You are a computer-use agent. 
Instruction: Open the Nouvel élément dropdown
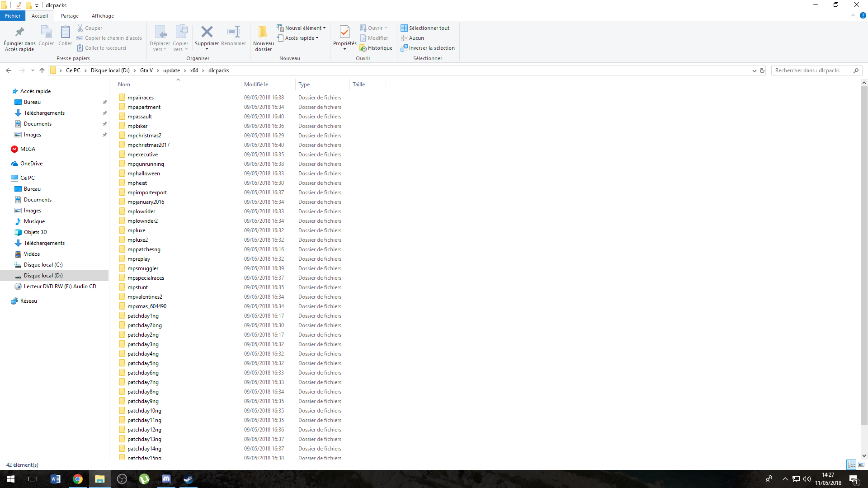tap(301, 28)
